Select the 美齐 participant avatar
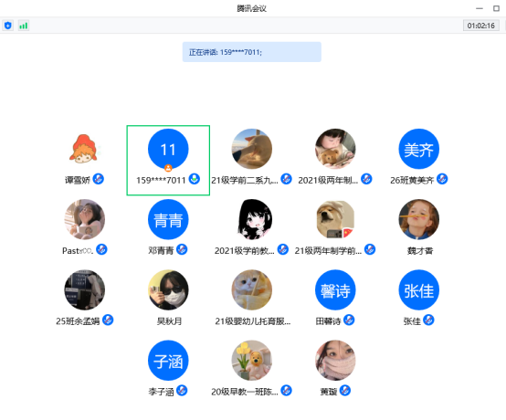506x420 pixels. (419, 149)
